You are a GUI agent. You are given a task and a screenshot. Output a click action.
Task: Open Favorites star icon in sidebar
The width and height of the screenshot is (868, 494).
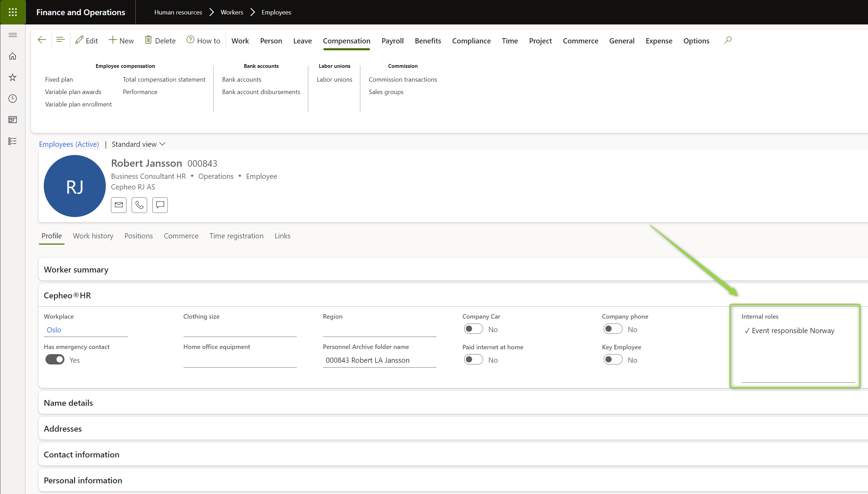[13, 78]
